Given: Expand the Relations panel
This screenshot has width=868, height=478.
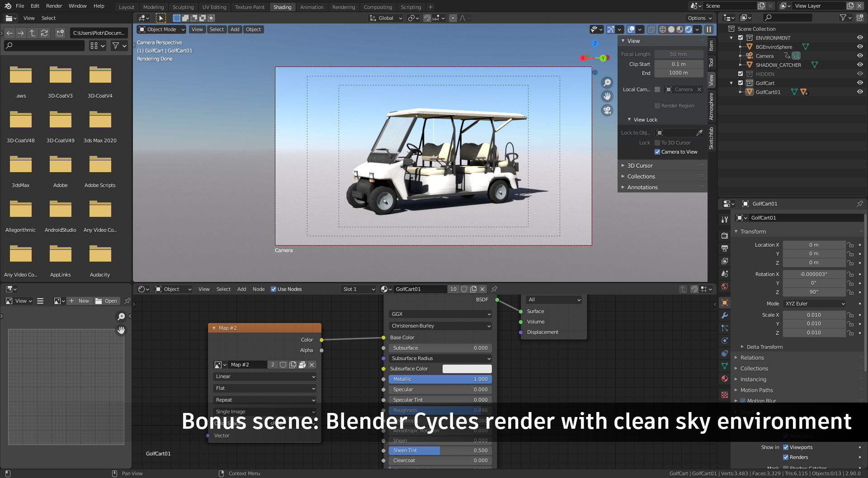Looking at the screenshot, I should (x=752, y=358).
